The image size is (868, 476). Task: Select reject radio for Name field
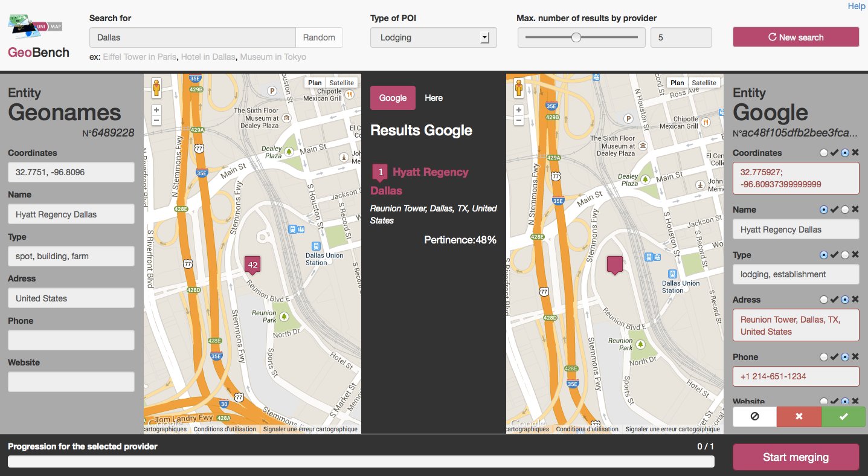(845, 210)
